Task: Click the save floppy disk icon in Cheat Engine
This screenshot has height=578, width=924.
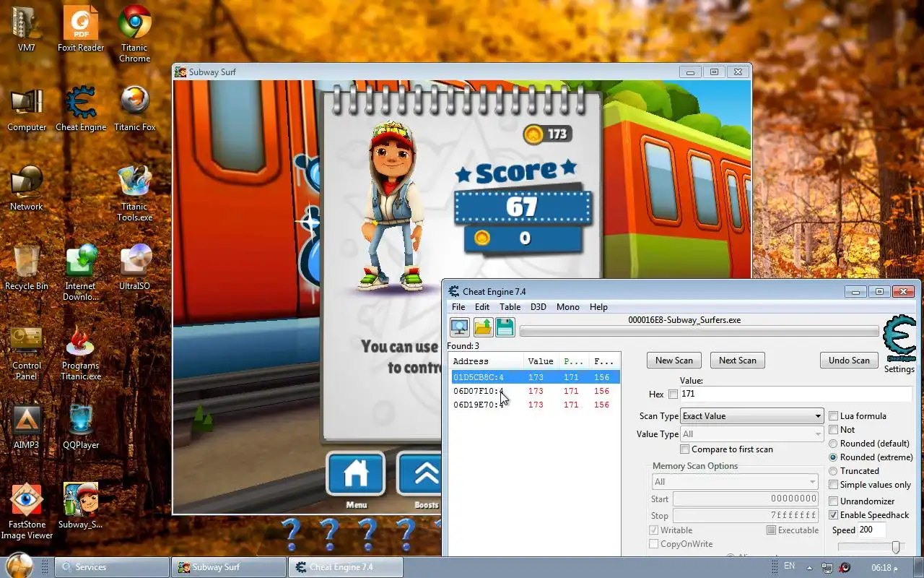Action: click(505, 327)
